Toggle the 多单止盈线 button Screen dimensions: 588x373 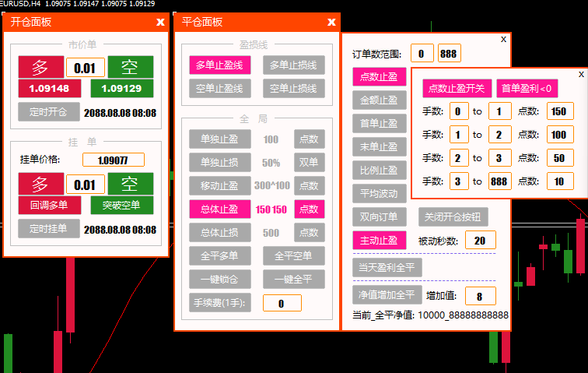point(220,65)
